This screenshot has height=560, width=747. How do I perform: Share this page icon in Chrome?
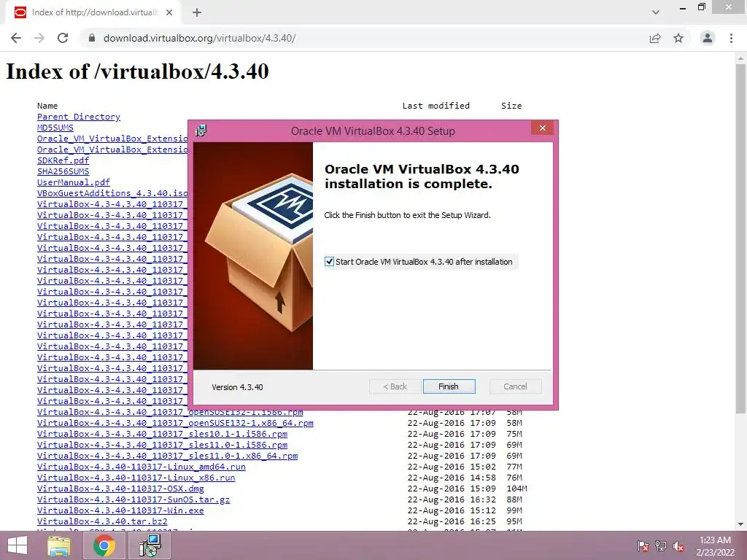click(655, 38)
